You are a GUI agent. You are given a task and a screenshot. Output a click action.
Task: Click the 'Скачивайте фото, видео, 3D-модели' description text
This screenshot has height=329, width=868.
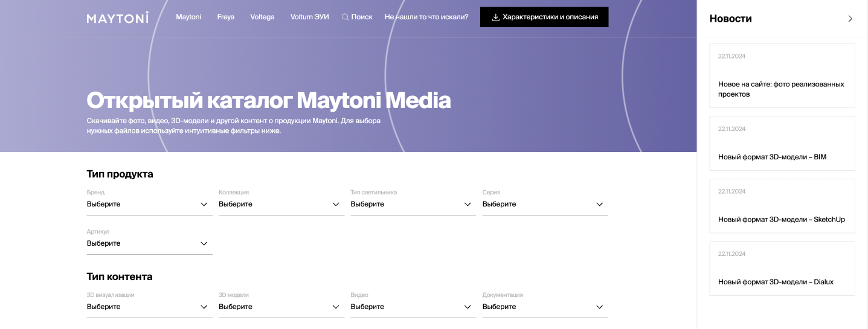[x=234, y=126]
